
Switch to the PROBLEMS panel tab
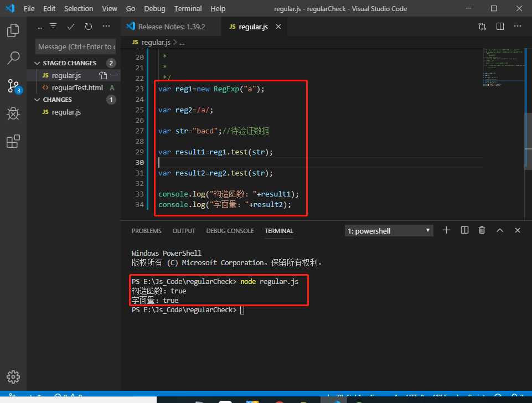click(147, 231)
